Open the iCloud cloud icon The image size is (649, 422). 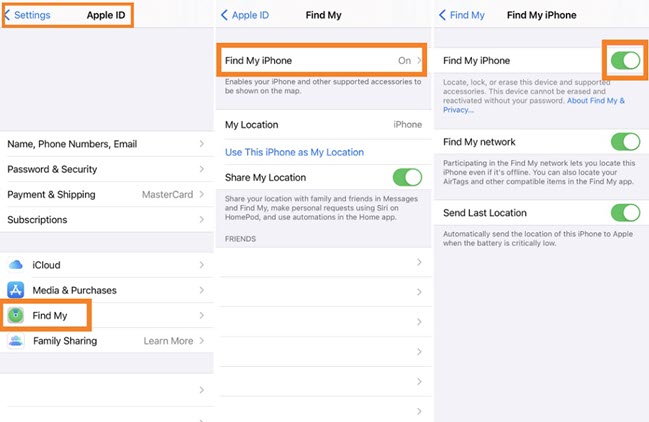click(16, 265)
